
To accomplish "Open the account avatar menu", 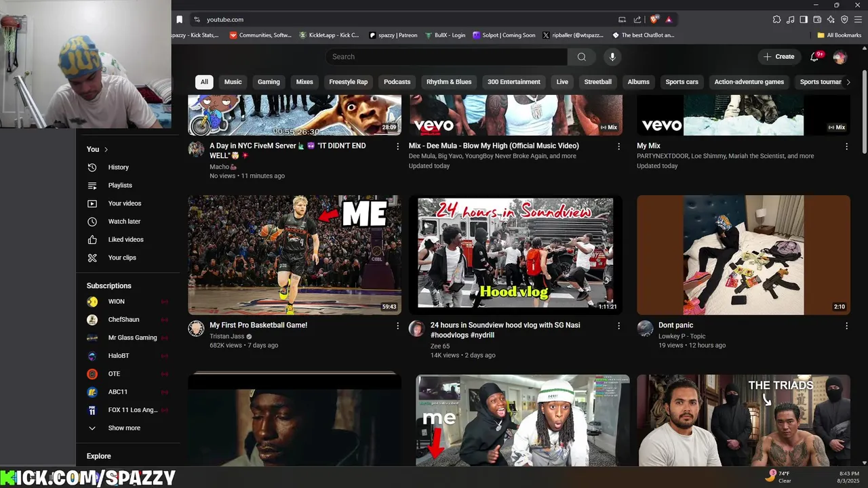I will [840, 57].
